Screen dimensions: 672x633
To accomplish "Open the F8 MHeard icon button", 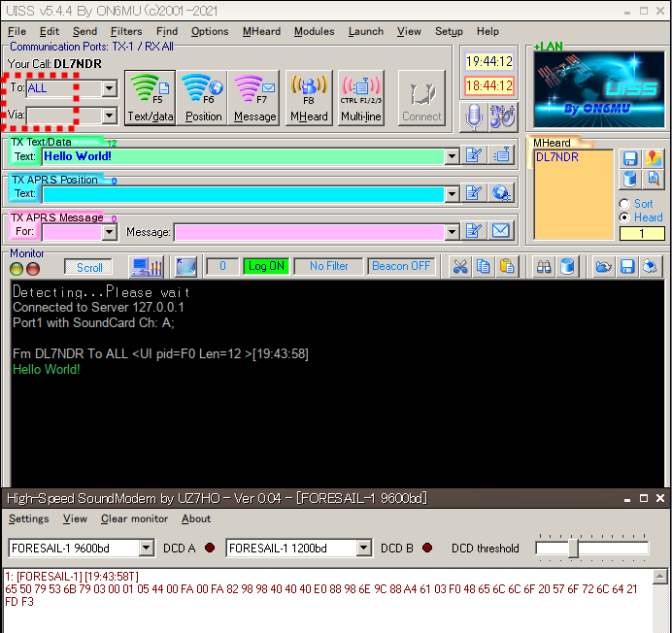I will tap(309, 97).
